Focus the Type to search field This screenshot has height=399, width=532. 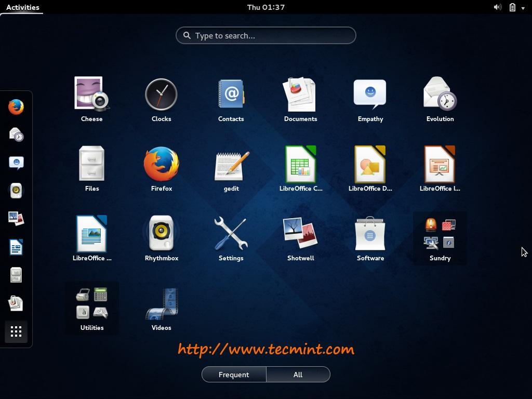pos(265,35)
